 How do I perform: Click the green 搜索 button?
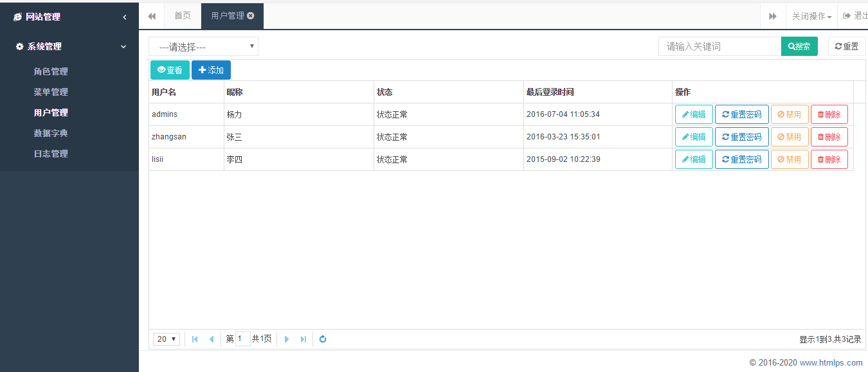(799, 46)
